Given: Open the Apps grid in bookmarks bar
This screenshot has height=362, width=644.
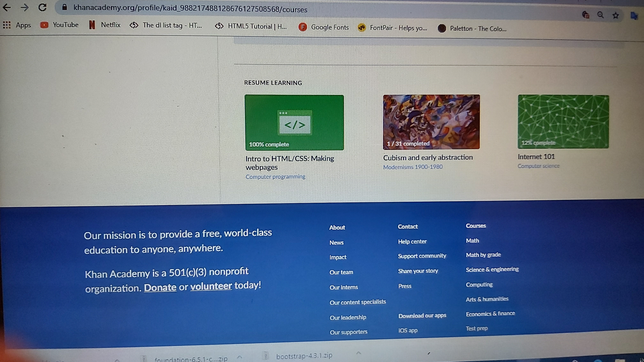Looking at the screenshot, I should [x=17, y=25].
